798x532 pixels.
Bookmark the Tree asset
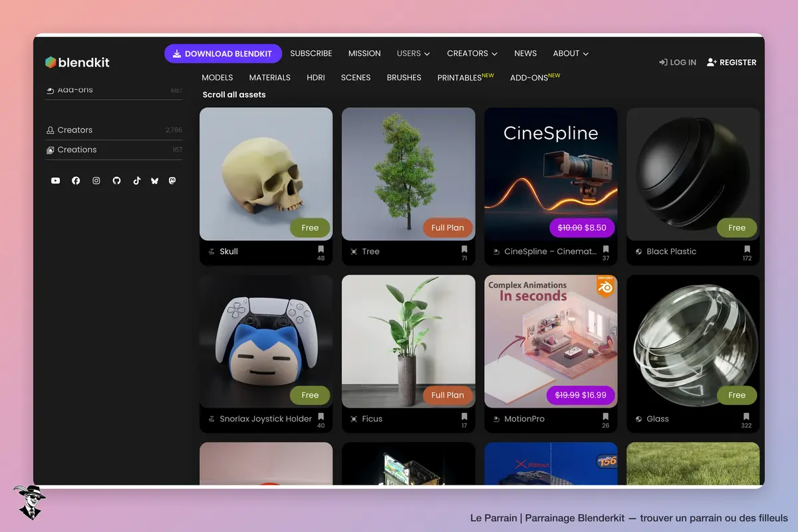pyautogui.click(x=464, y=250)
